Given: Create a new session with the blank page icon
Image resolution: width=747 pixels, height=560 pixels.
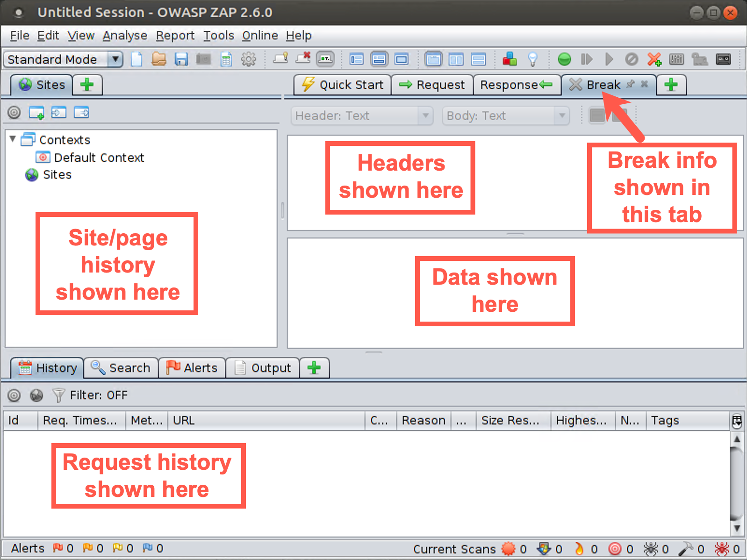Looking at the screenshot, I should 136,59.
